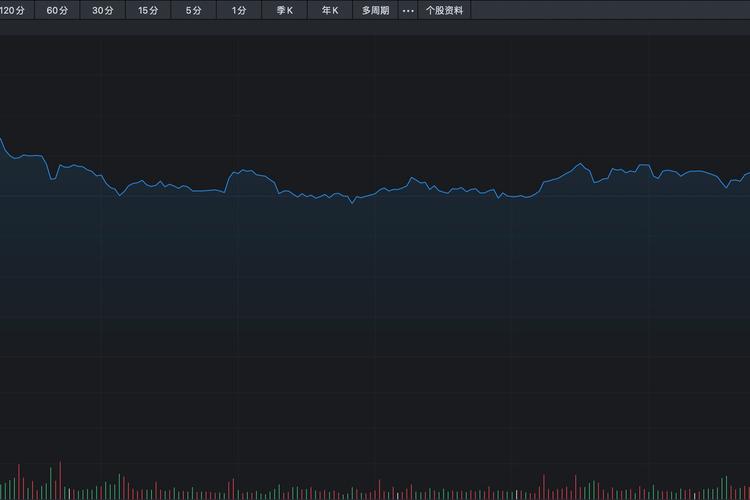Open the 30分 minute chart
This screenshot has height=500, width=750.
click(x=102, y=11)
